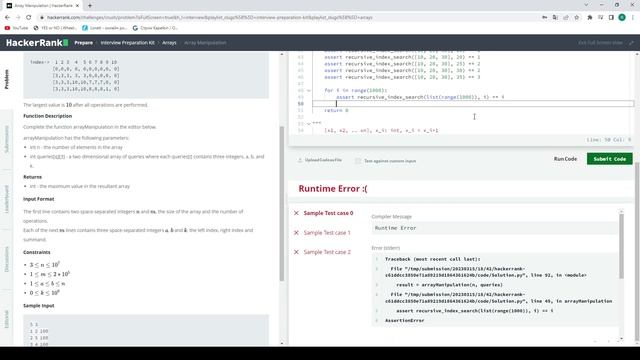Click the 'return 0' code line

point(336,110)
